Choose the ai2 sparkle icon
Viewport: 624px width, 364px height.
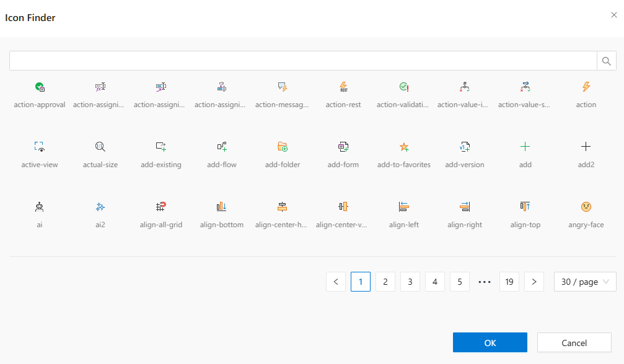coord(100,207)
